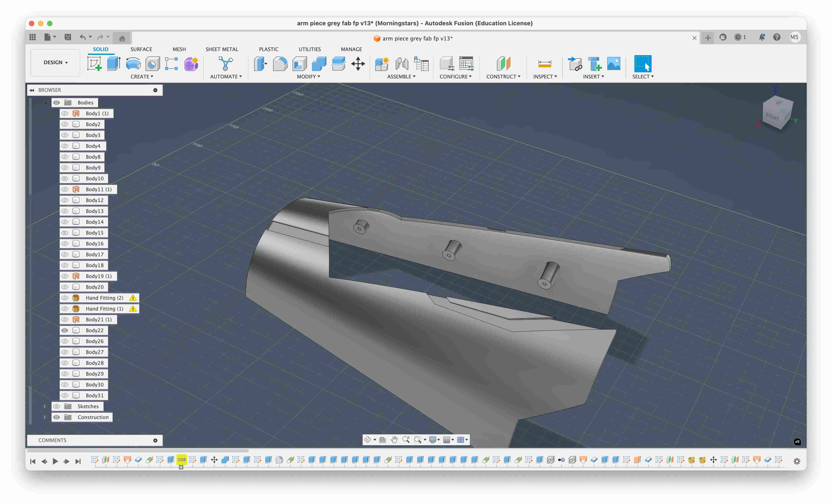Click the highlighted yellow timeline feature
832x504 pixels.
pos(182,460)
